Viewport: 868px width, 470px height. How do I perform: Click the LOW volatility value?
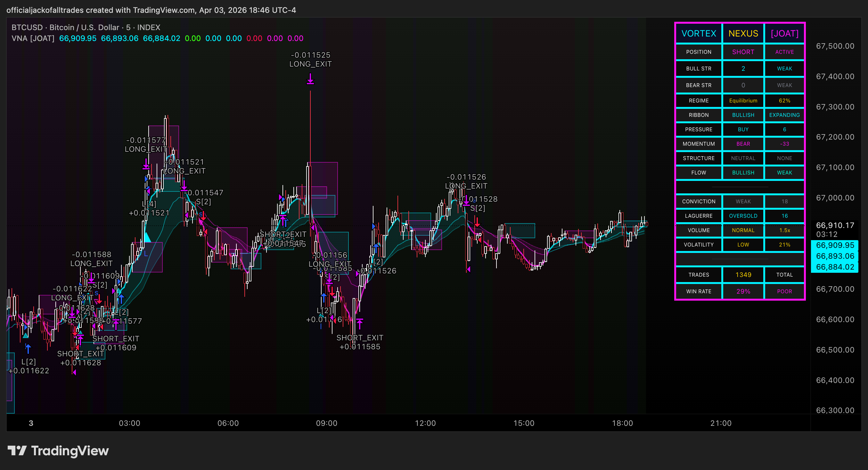click(x=743, y=245)
